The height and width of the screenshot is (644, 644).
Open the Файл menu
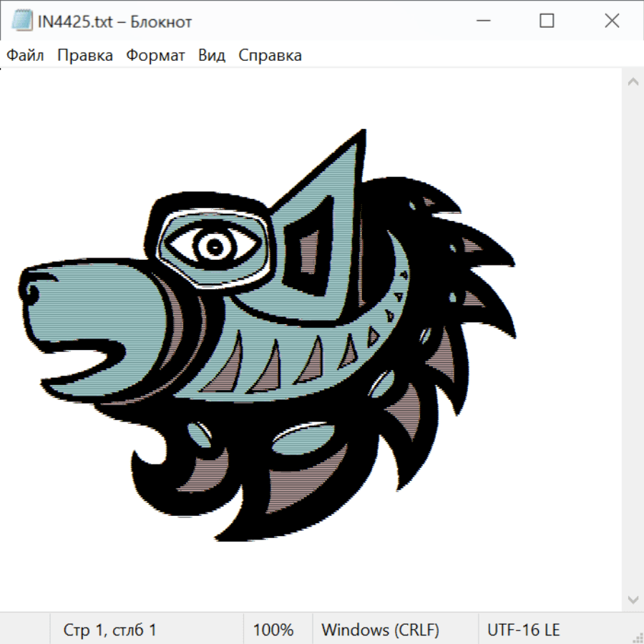(26, 56)
